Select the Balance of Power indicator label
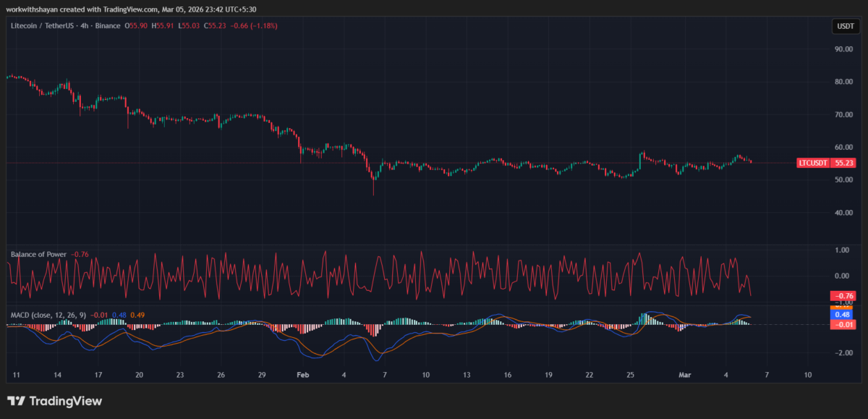This screenshot has height=419, width=868. point(38,254)
